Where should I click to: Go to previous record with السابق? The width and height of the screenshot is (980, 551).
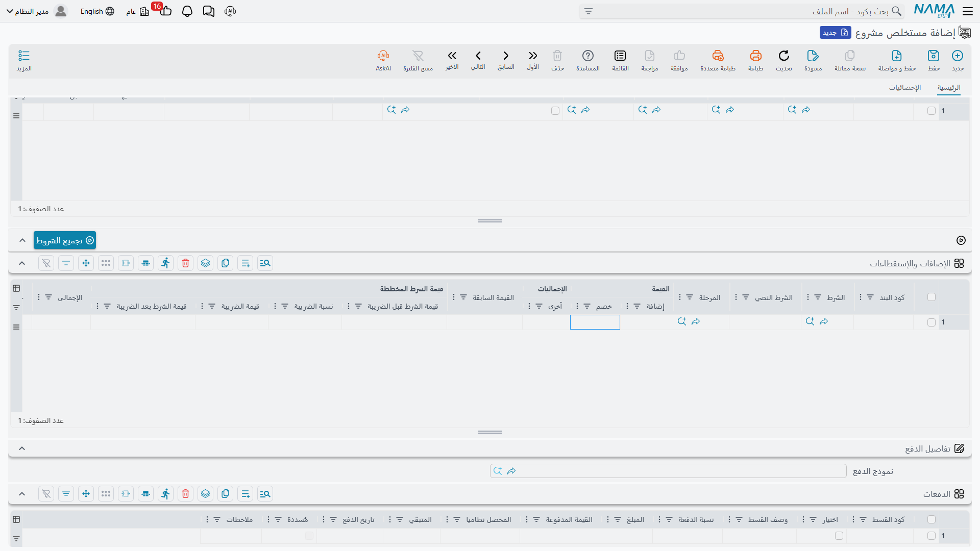click(506, 59)
